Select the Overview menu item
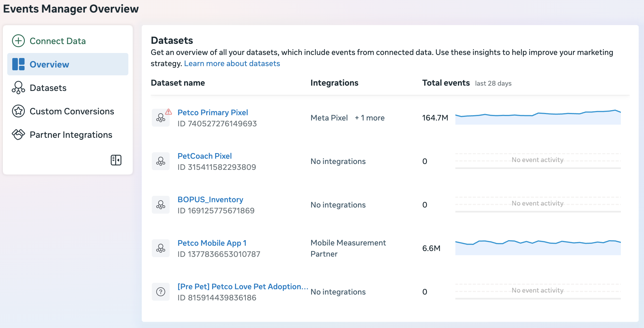Image resolution: width=644 pixels, height=328 pixels. 49,64
